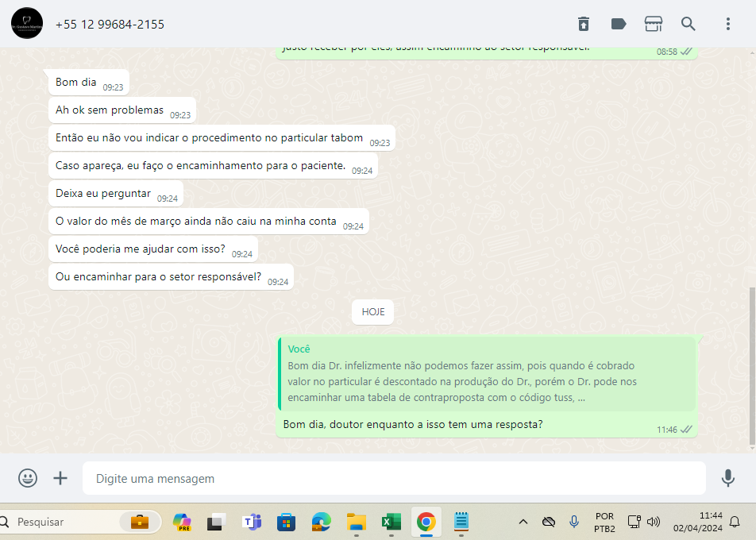
Task: Open the label tag icon in chat header
Action: coord(618,24)
